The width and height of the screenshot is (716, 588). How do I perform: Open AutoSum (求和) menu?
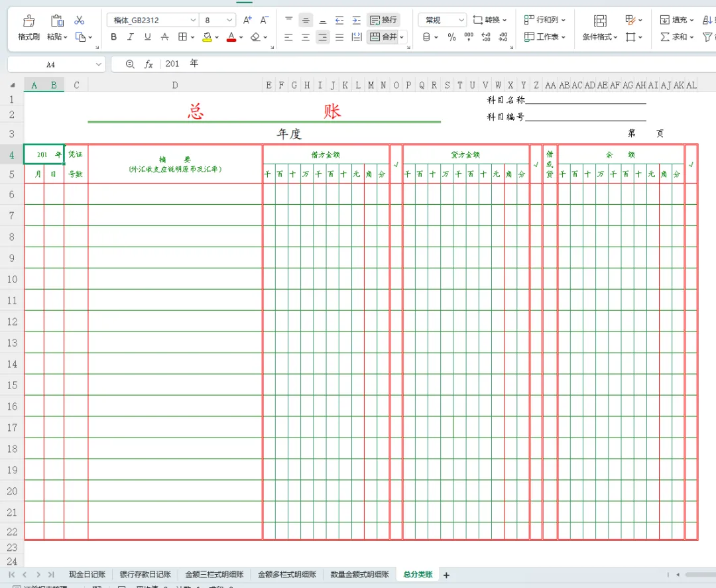677,37
